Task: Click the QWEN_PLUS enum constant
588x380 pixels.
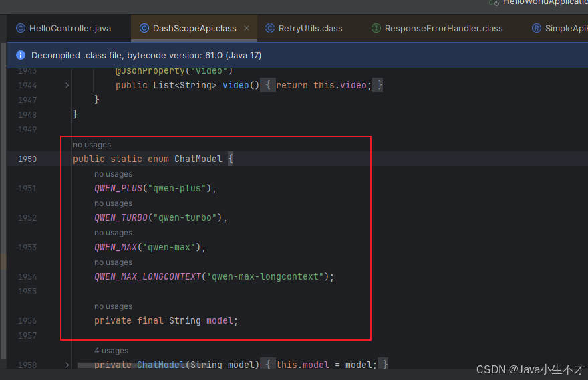Action: tap(118, 188)
